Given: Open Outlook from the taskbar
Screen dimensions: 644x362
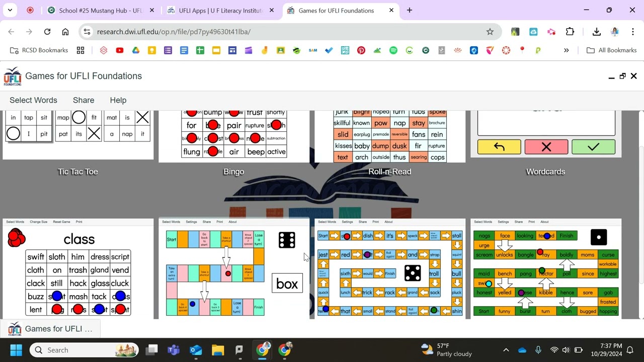Looking at the screenshot, I should coord(196,350).
